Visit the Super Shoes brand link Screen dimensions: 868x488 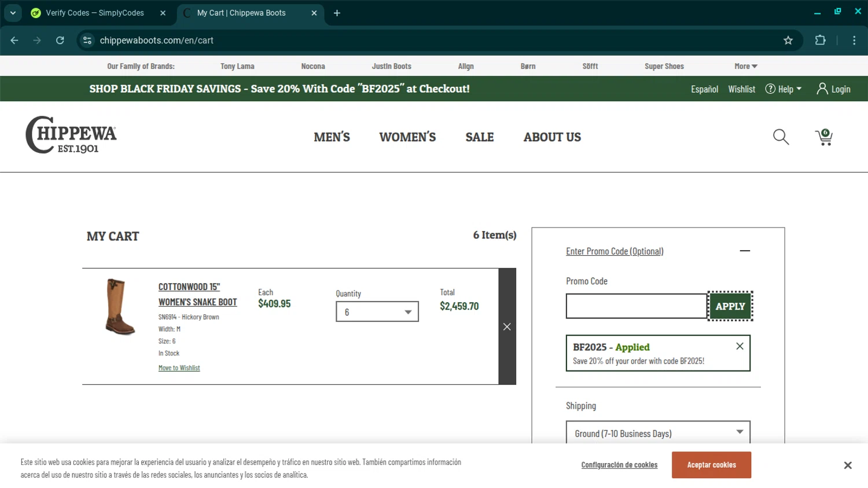tap(664, 66)
